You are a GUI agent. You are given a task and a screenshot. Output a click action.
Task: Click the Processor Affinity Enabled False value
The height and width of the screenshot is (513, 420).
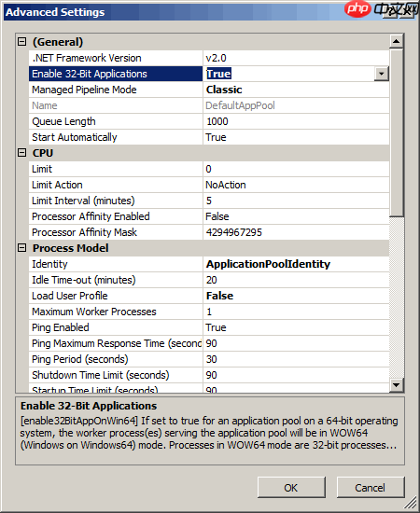(217, 216)
